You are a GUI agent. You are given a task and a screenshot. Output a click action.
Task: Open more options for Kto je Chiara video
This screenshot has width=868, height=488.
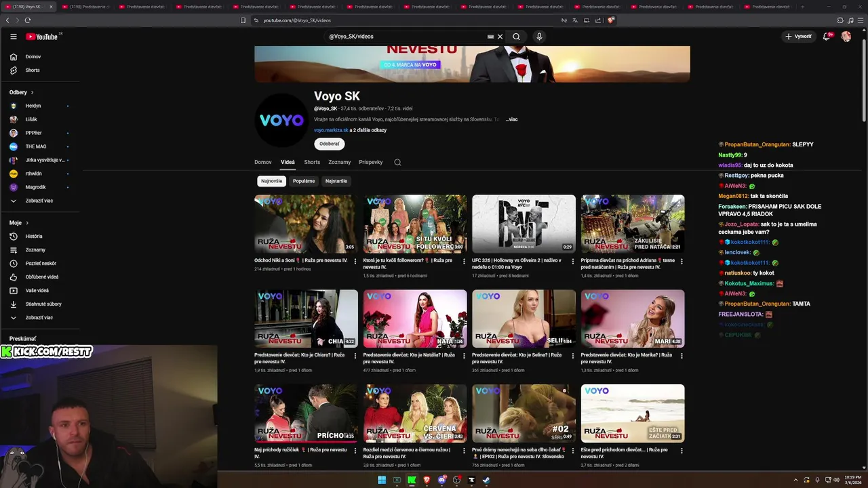(355, 356)
